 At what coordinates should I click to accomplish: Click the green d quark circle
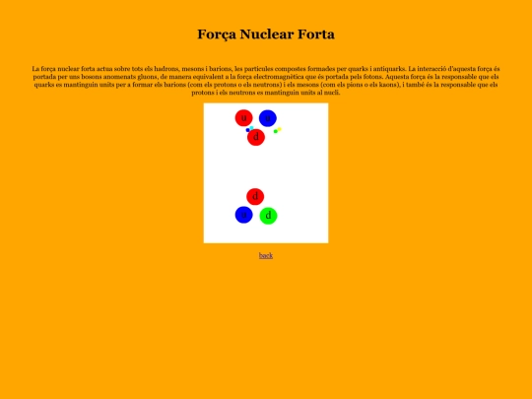pos(268,216)
